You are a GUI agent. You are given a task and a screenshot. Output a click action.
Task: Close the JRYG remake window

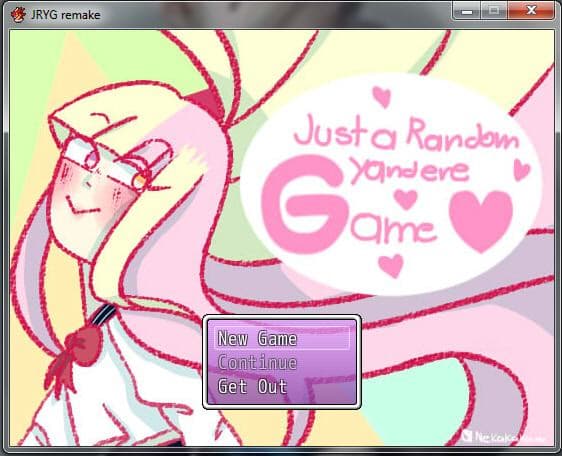531,11
